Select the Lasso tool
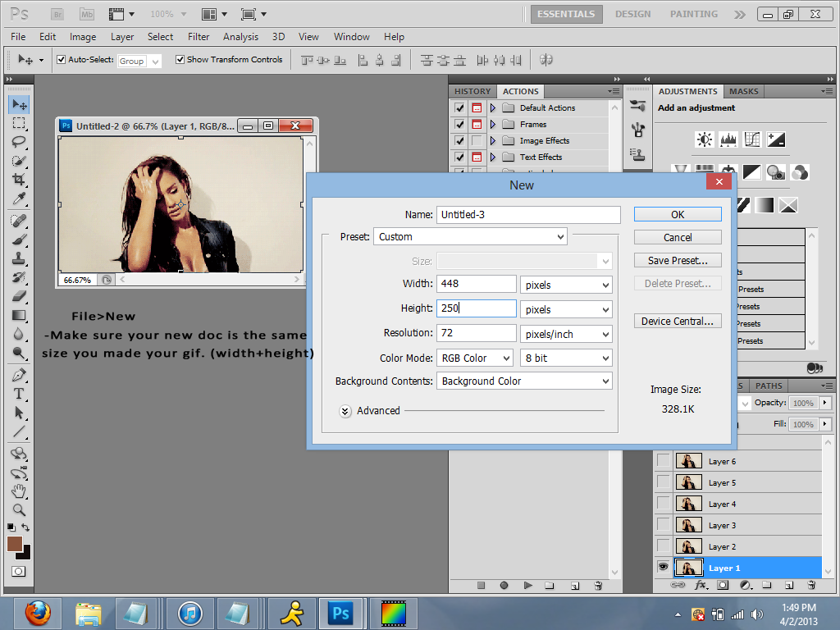The width and height of the screenshot is (840, 630). [19, 142]
